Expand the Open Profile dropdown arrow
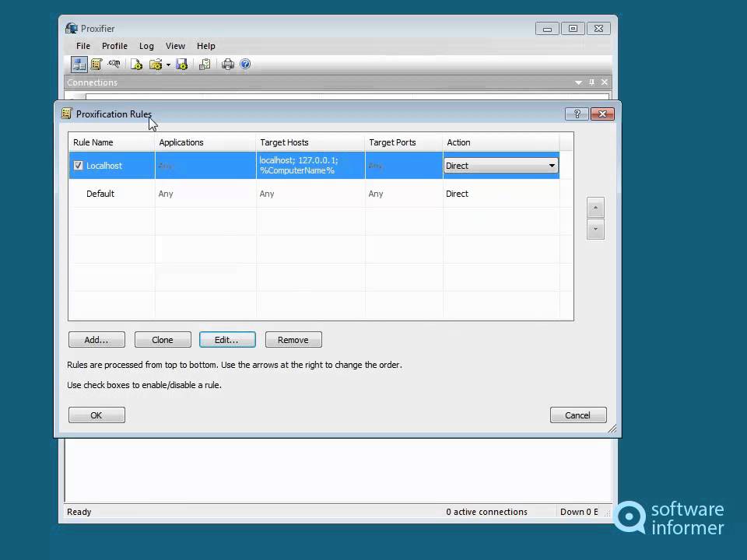Image resolution: width=747 pixels, height=560 pixels. point(168,65)
